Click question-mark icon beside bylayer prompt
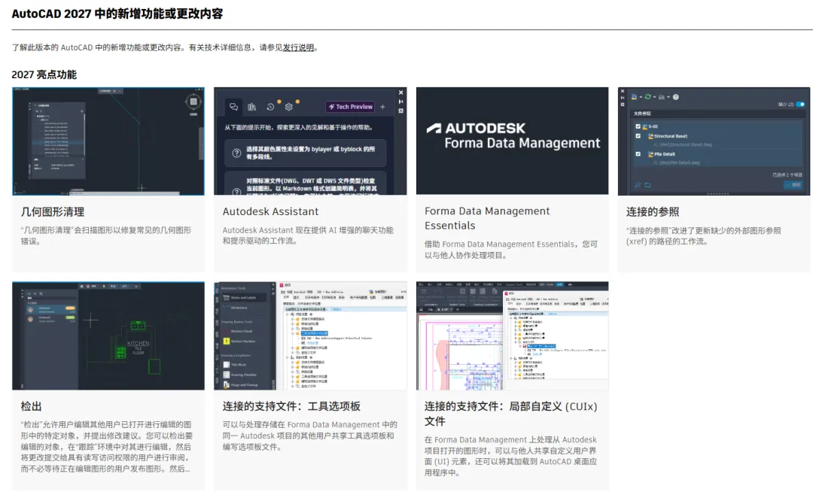813x504 pixels. point(236,153)
